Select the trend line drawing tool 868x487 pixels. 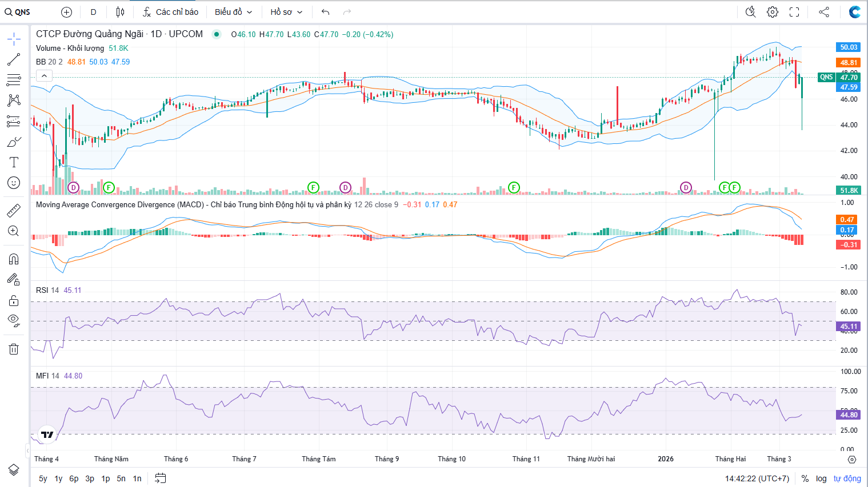point(14,59)
